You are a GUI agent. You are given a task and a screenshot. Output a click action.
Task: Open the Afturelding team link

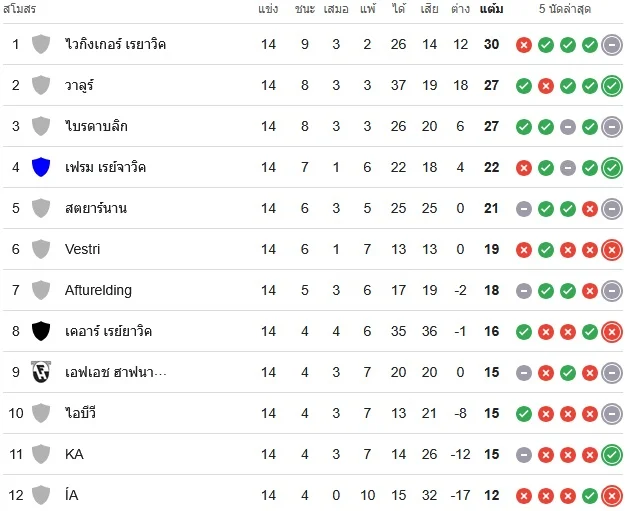[x=98, y=290]
